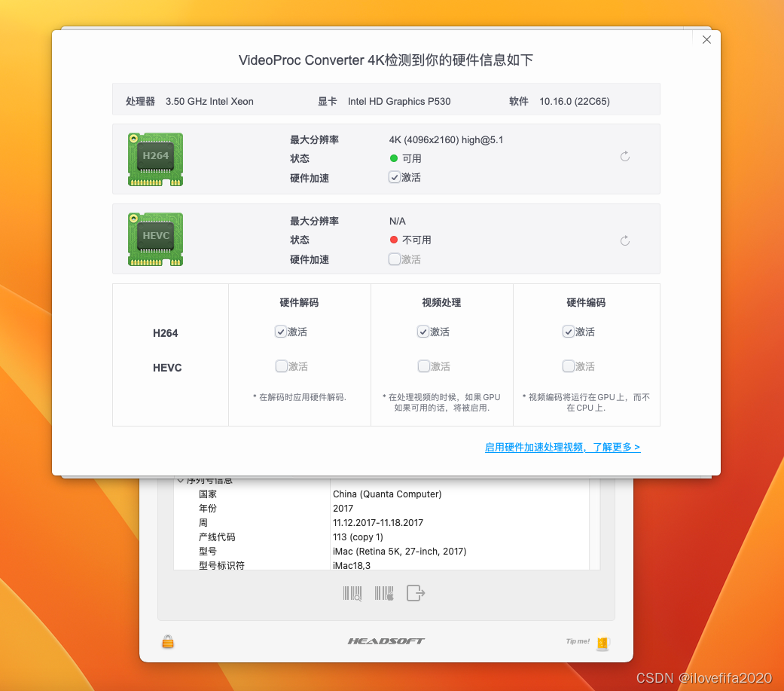Click the 国家 label in back window
Screen dimensions: 784x691
click(x=208, y=494)
